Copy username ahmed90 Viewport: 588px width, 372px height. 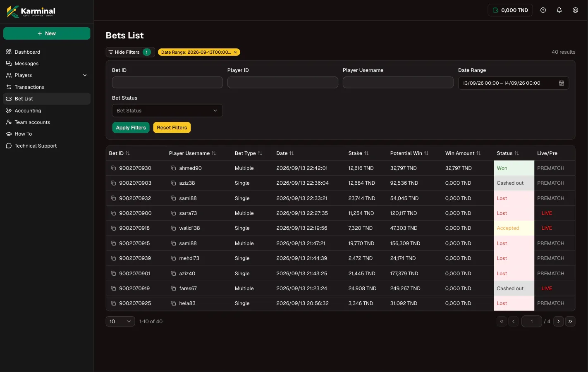point(173,168)
